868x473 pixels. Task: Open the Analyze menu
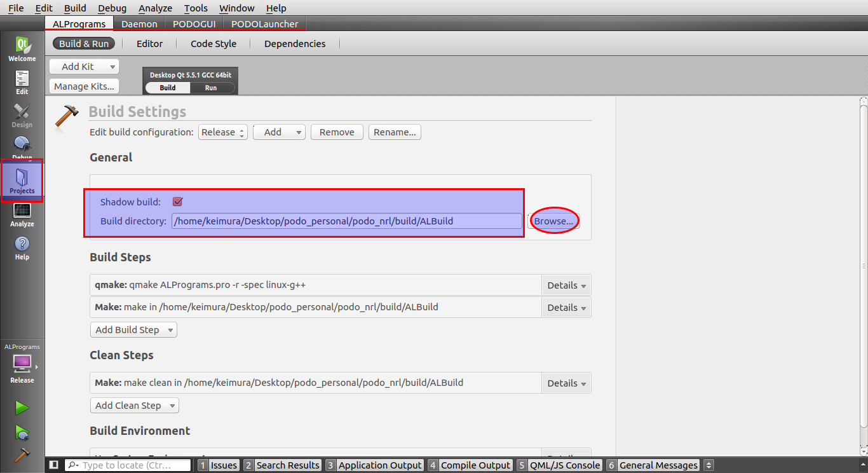[155, 8]
